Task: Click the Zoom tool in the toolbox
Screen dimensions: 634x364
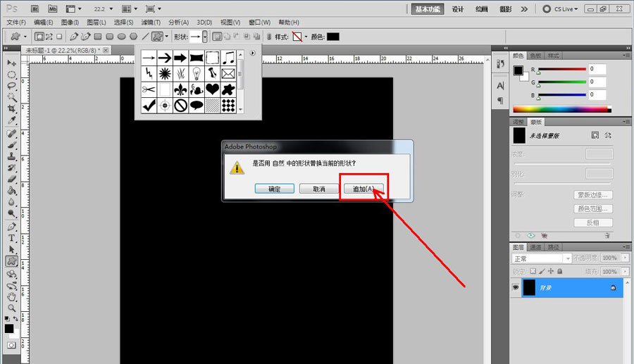Action: coord(12,308)
